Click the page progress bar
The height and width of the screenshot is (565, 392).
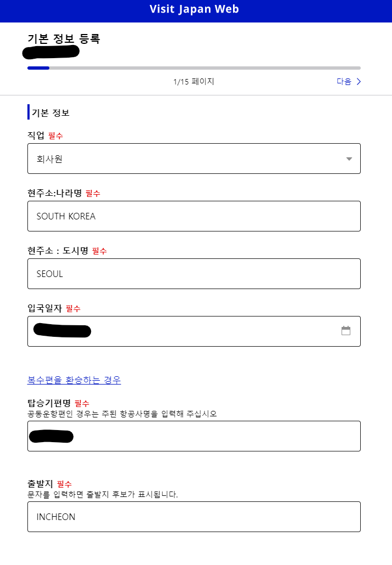[194, 68]
